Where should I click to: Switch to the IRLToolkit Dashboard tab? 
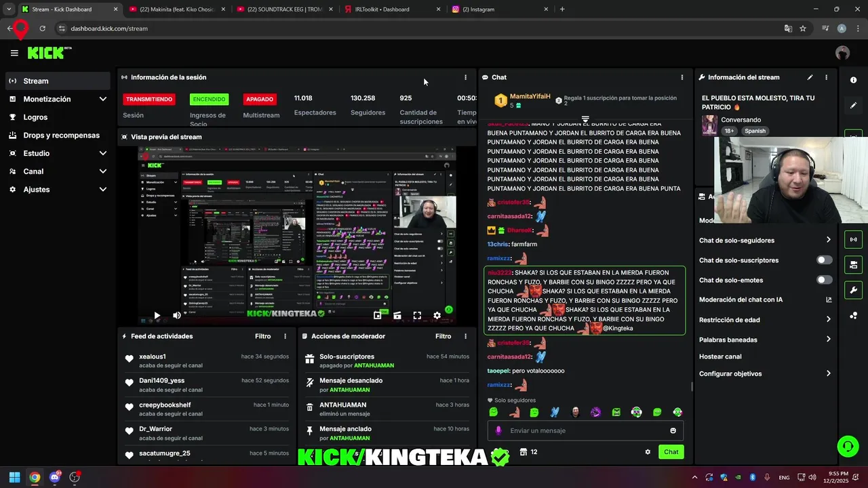(x=391, y=9)
